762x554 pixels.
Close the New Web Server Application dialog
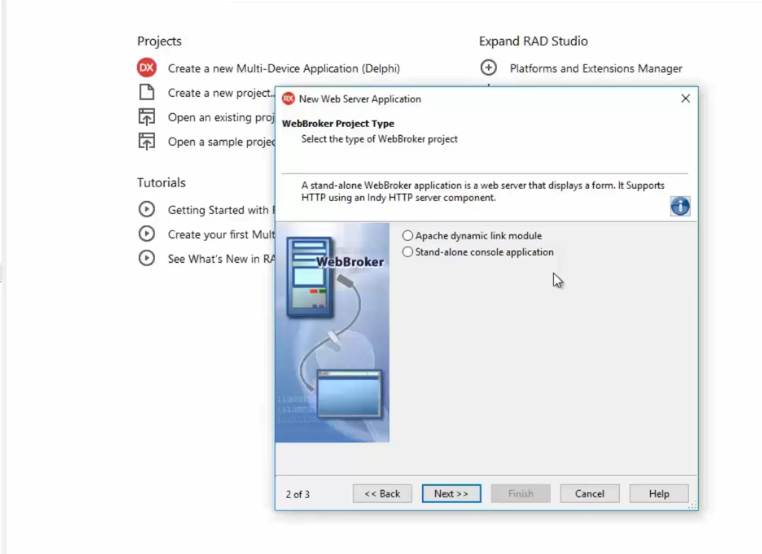pyautogui.click(x=685, y=99)
